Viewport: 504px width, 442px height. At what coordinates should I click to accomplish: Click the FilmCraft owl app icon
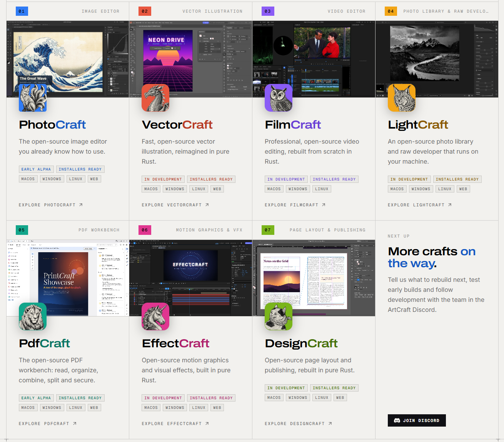[279, 98]
